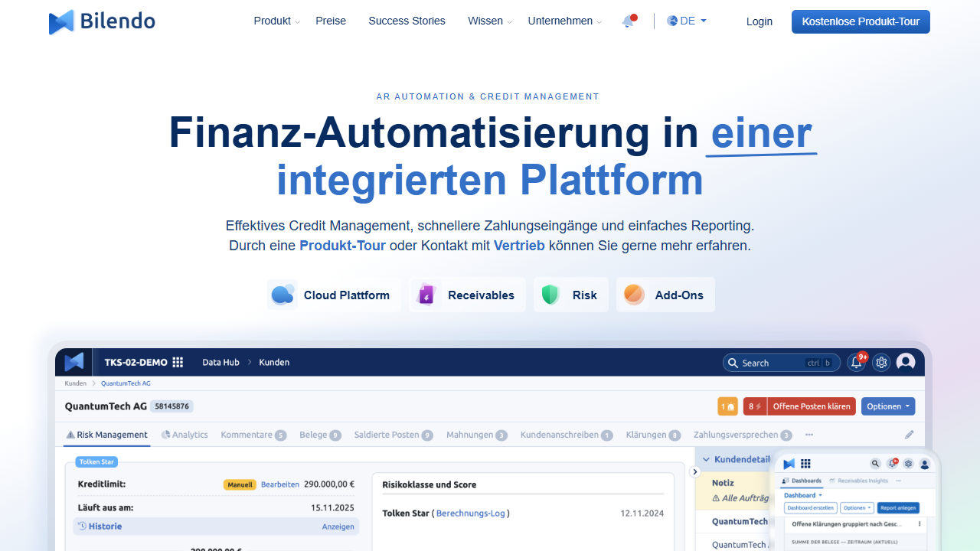Click the kebab menu beside Offene Klärungen
Image resolution: width=980 pixels, height=551 pixels.
point(920,524)
